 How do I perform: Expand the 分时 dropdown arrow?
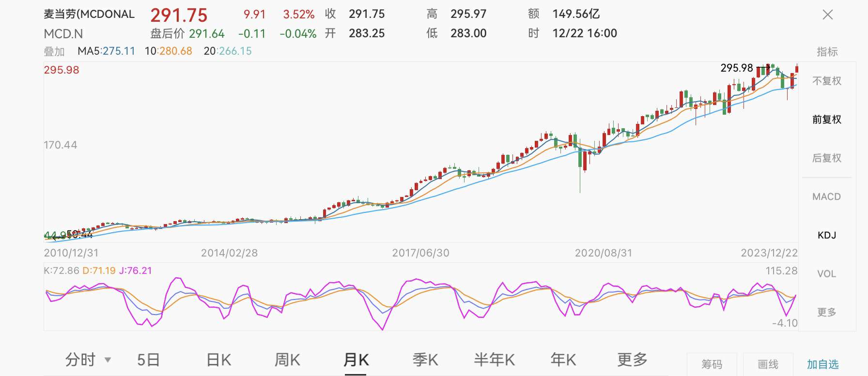(x=108, y=360)
